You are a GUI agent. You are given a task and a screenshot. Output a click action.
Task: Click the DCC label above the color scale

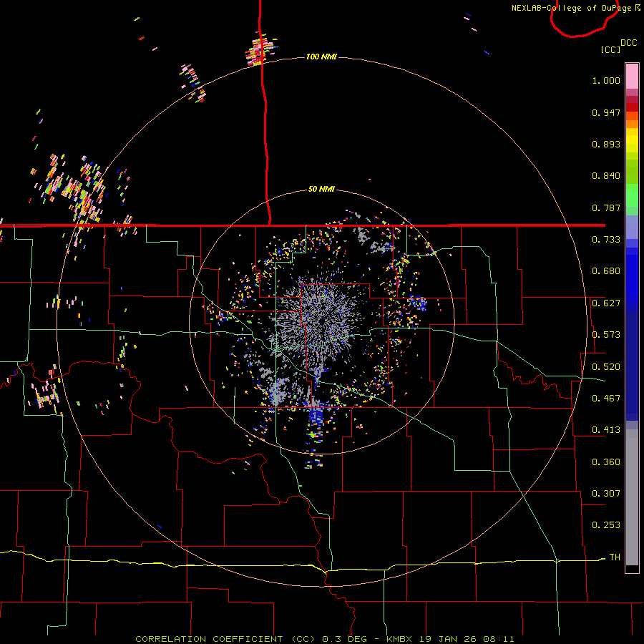[628, 42]
